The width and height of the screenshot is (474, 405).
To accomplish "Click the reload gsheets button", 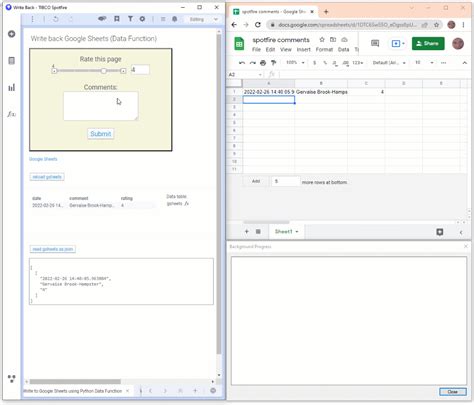I will click(47, 177).
